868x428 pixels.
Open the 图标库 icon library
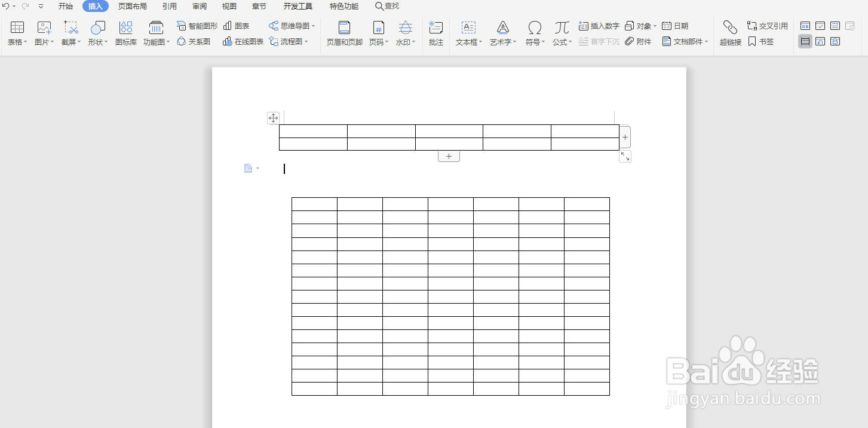click(x=126, y=33)
